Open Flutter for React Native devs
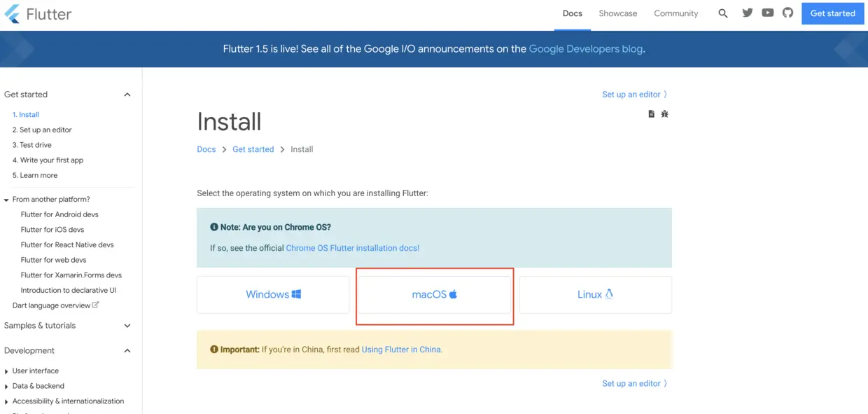The image size is (868, 414). point(67,245)
